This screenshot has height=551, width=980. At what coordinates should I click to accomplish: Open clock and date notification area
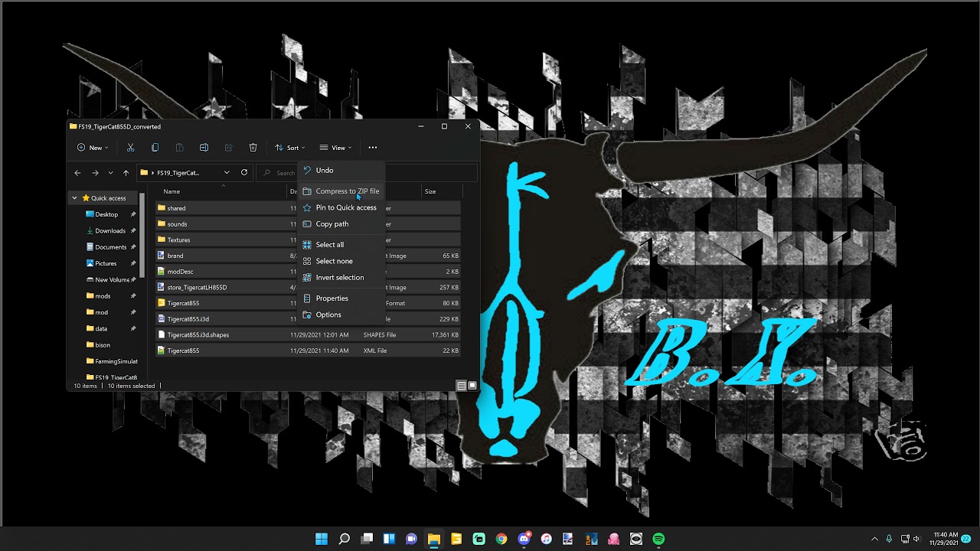pyautogui.click(x=946, y=539)
